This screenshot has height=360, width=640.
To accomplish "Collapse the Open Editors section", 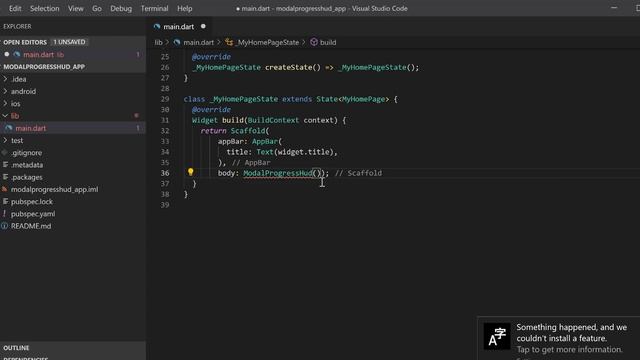I will tap(25, 42).
